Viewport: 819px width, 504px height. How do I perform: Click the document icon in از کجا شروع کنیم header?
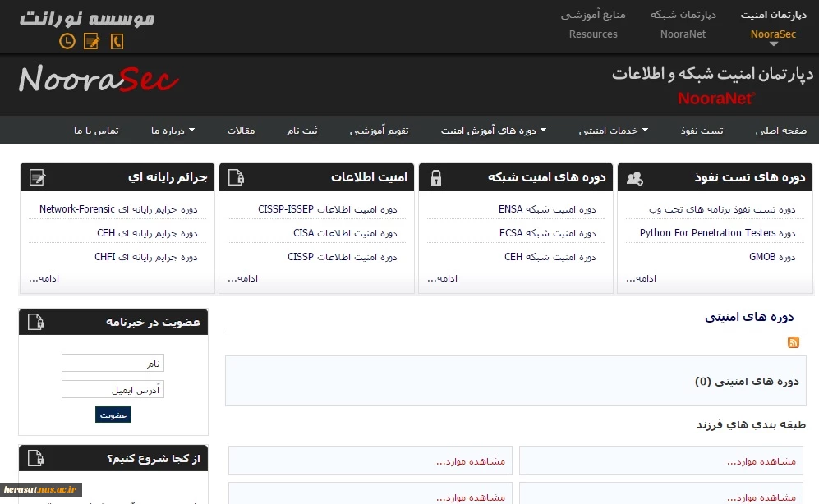pos(35,458)
